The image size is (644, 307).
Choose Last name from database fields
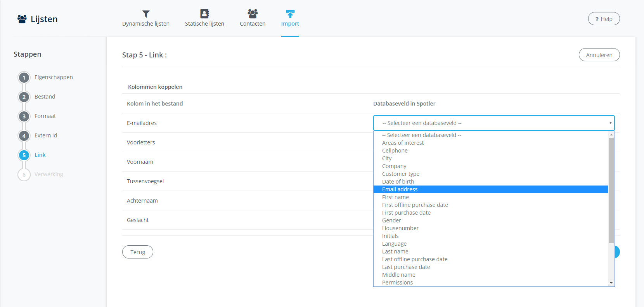click(x=395, y=251)
